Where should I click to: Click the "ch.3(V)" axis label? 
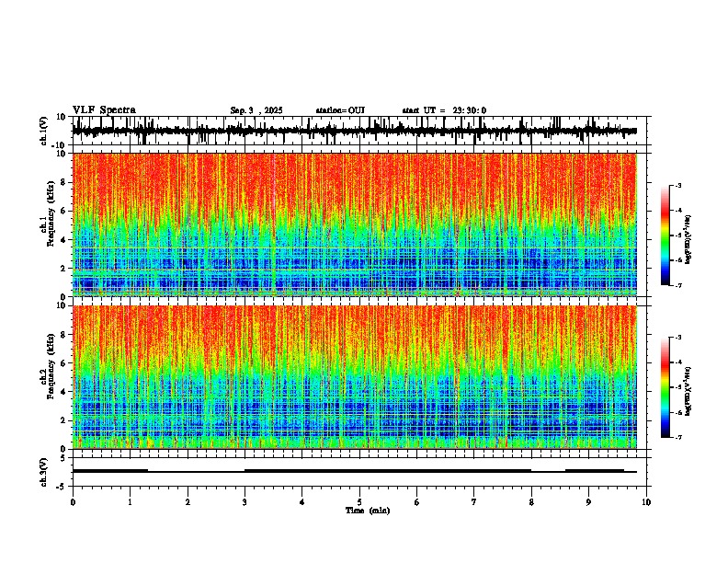(x=44, y=472)
